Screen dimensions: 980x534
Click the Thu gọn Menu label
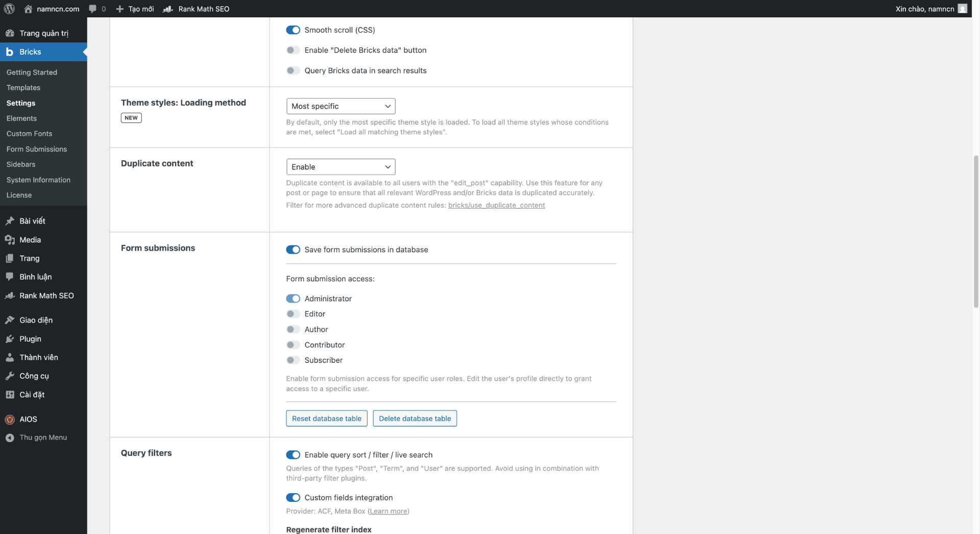point(43,438)
